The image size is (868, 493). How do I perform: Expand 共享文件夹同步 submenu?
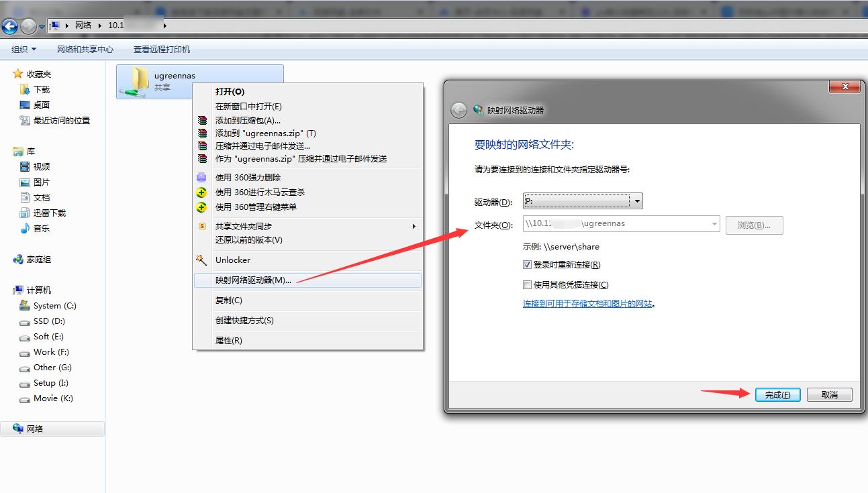[308, 226]
